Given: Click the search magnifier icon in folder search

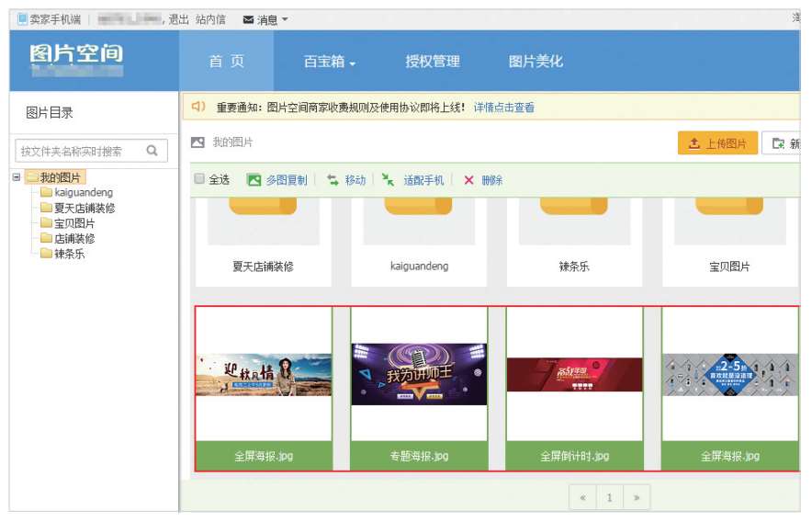Looking at the screenshot, I should pyautogui.click(x=152, y=151).
